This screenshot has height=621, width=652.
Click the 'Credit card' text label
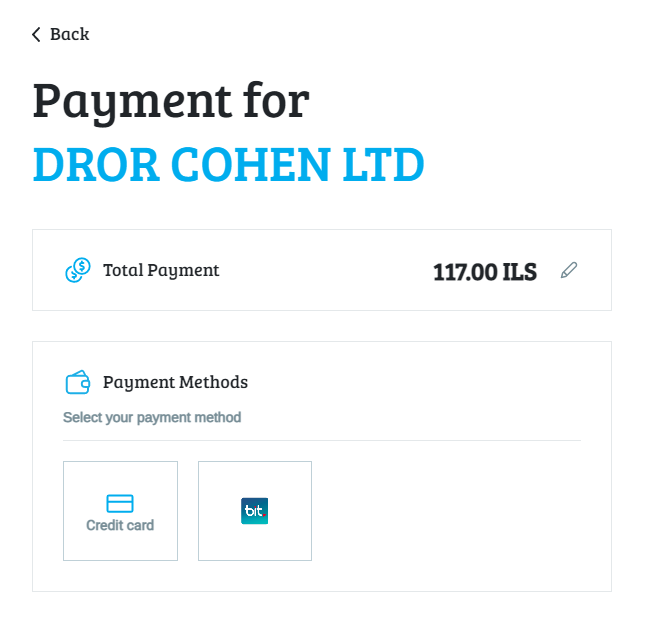point(120,525)
